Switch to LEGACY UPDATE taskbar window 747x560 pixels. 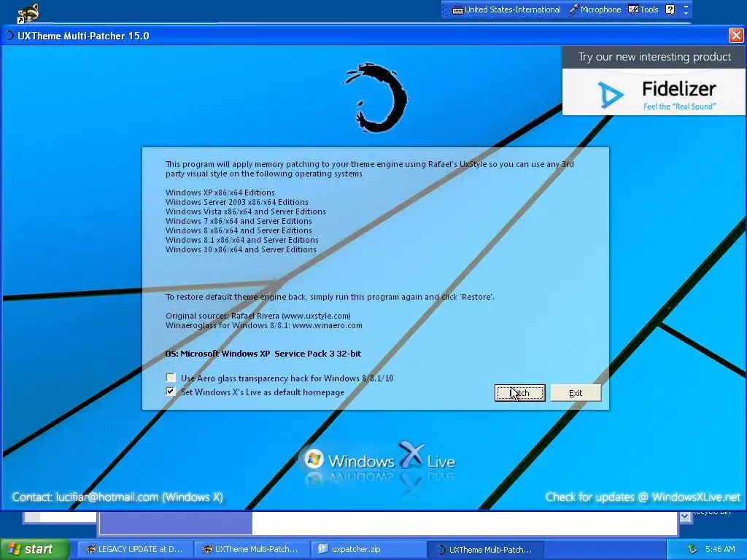click(135, 549)
